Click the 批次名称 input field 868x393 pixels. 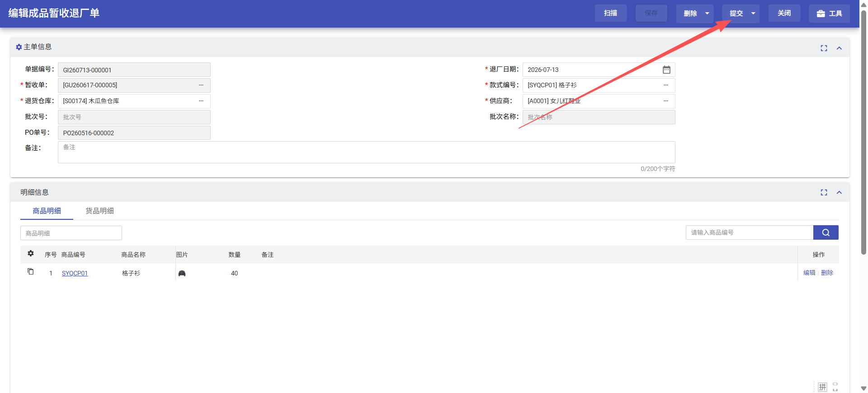[x=599, y=117]
